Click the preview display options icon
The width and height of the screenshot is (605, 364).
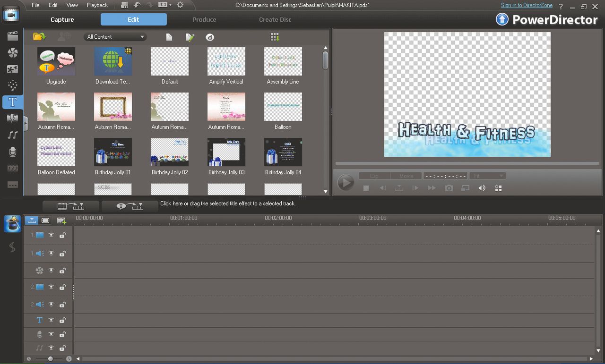point(498,188)
